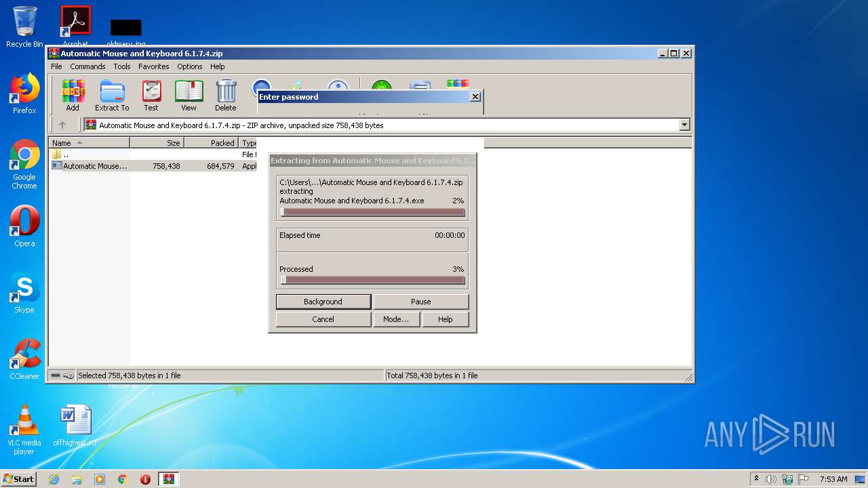This screenshot has width=868, height=488.
Task: Select the parent folder '..' row
Action: pos(153,155)
